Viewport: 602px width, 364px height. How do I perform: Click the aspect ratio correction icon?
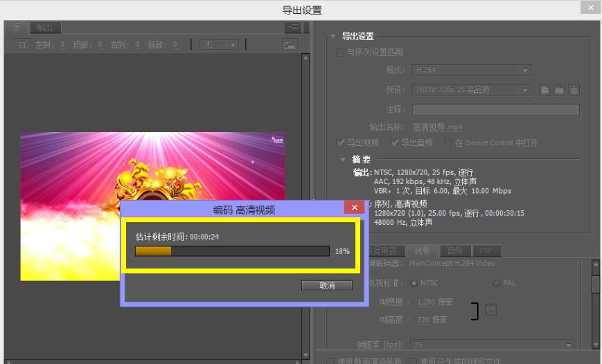click(289, 45)
